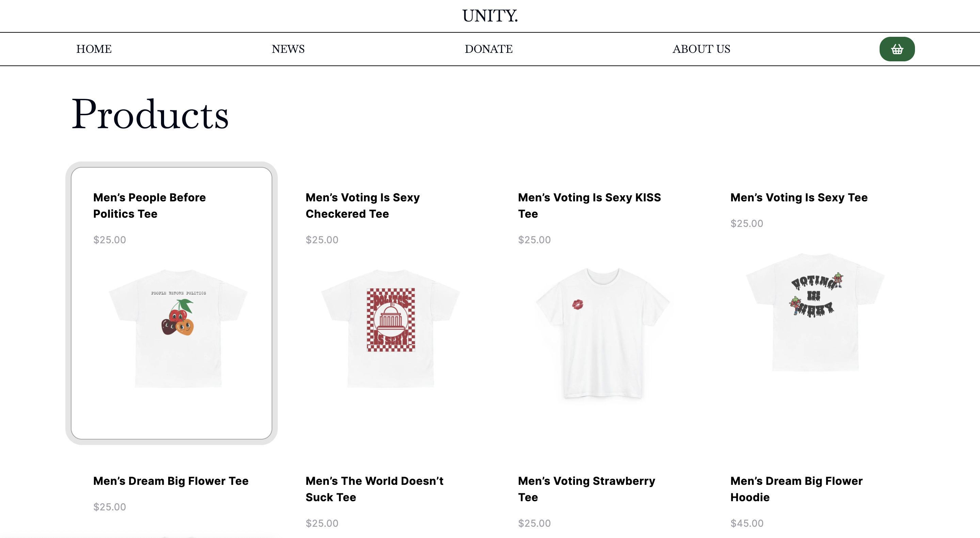Viewport: 980px width, 538px height.
Task: Open Men's Dream Big Flower Tee title
Action: [x=171, y=481]
